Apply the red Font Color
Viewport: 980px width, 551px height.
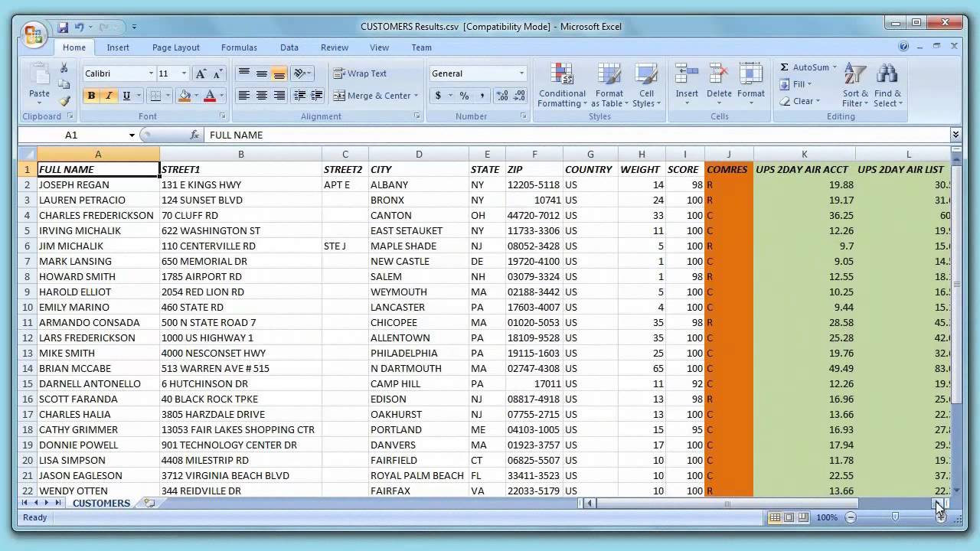[x=210, y=96]
